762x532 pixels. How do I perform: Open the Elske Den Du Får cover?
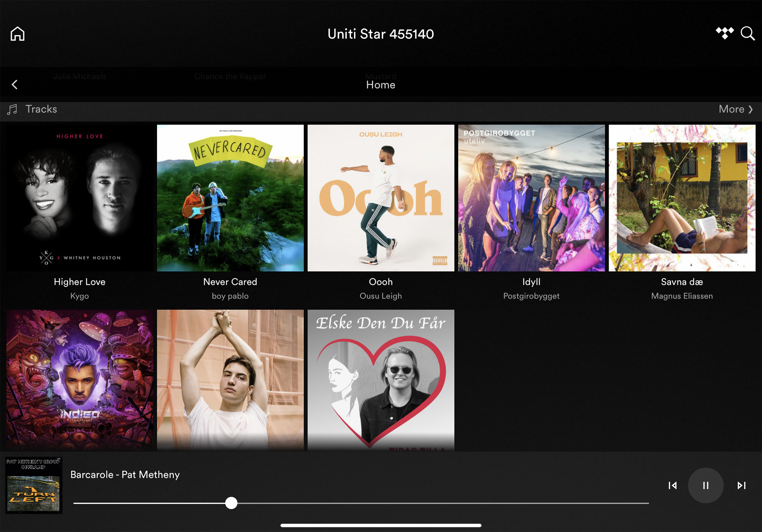pyautogui.click(x=381, y=380)
